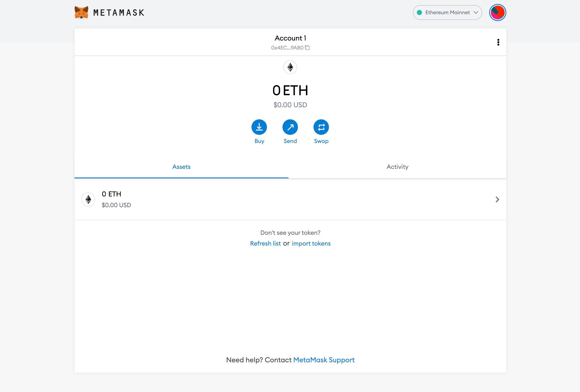The width and height of the screenshot is (580, 392).
Task: Click the Ethereum logo above balance
Action: tap(290, 67)
